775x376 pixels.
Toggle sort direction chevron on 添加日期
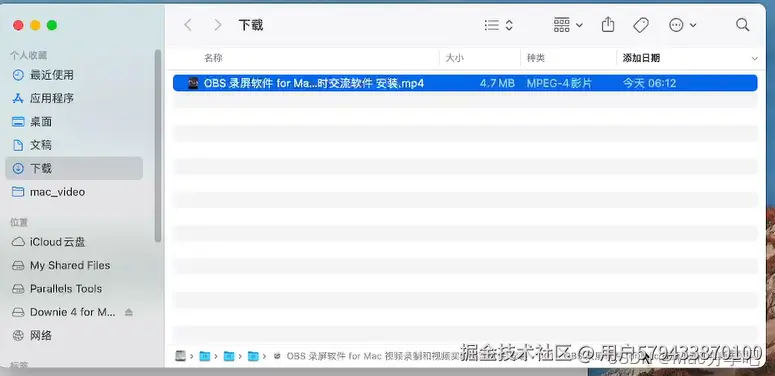pyautogui.click(x=754, y=58)
